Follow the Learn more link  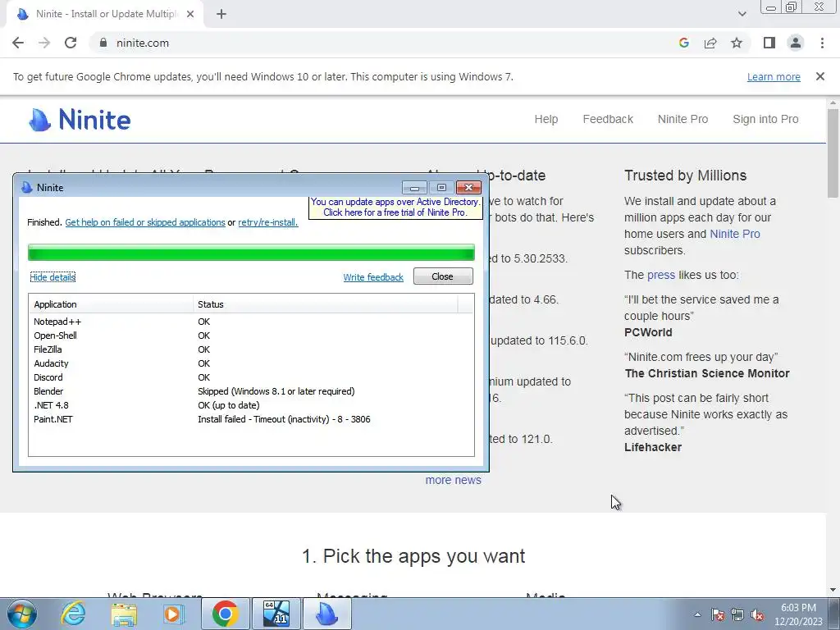774,76
